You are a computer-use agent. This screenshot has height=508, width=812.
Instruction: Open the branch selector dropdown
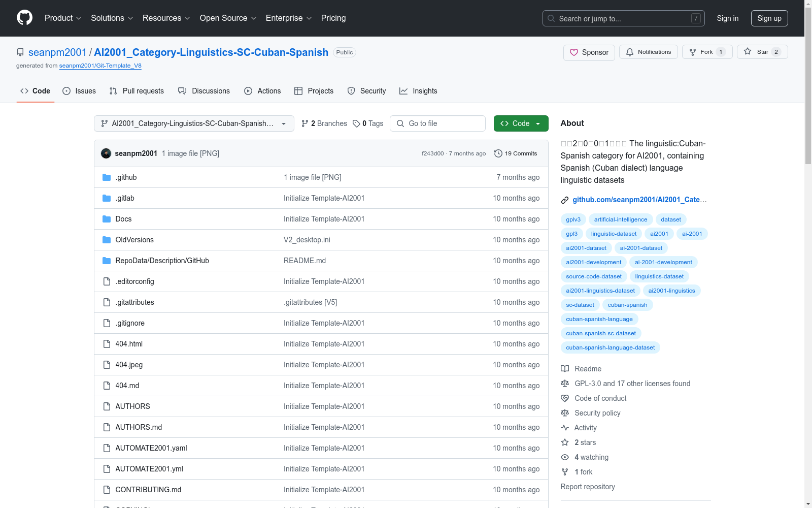point(194,123)
